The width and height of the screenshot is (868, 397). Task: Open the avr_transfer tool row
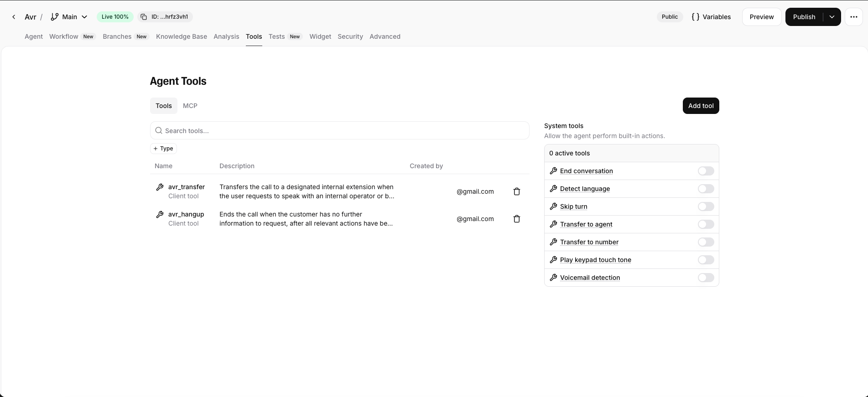click(x=339, y=191)
